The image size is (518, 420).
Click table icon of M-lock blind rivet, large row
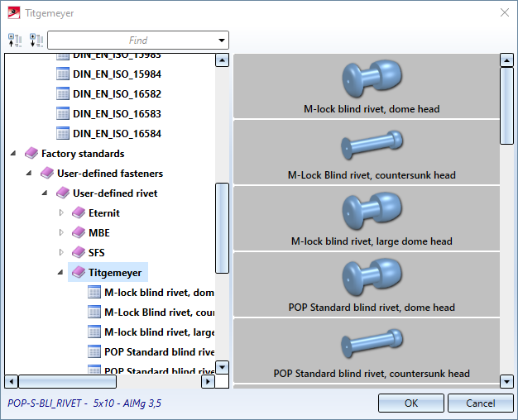(94, 332)
